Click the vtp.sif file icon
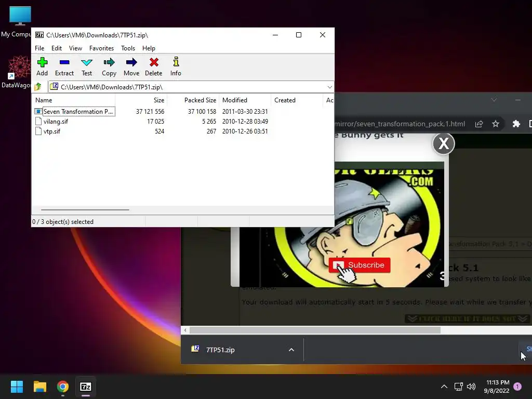Screen dimensions: 532x399 pos(38,131)
